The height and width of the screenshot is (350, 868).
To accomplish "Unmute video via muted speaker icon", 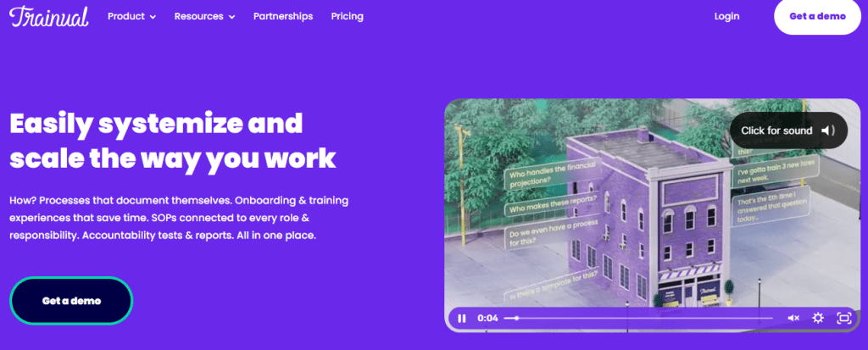I will pos(793,318).
